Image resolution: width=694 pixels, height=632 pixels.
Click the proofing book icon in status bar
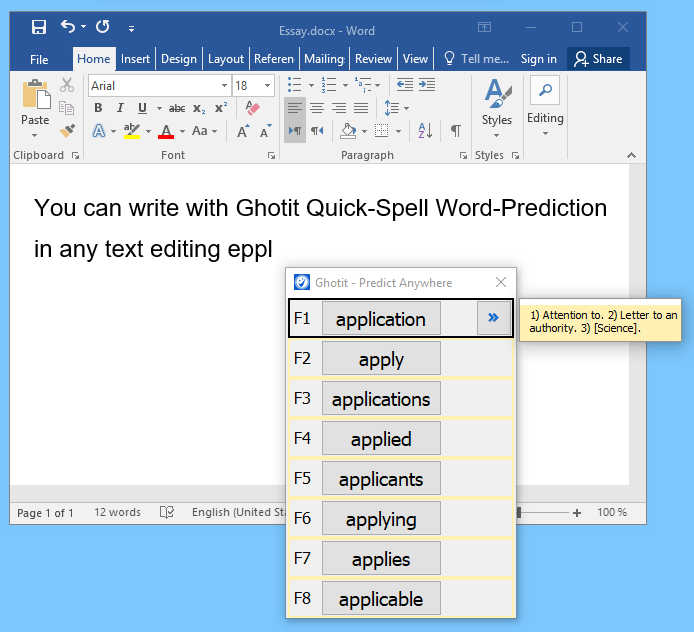coord(167,512)
